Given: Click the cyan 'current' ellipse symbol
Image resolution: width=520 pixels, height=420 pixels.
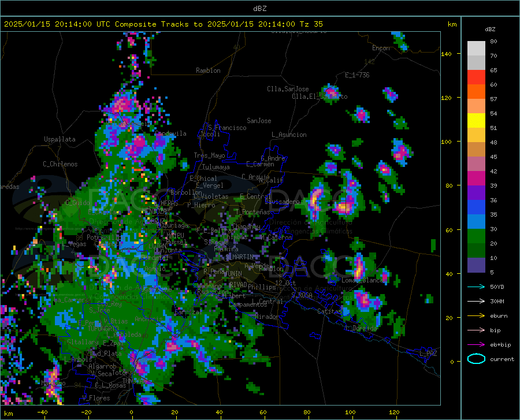Looking at the screenshot, I should [476, 359].
